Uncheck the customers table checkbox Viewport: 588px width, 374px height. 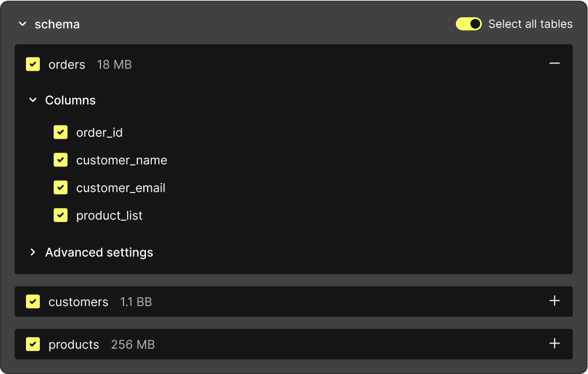[33, 301]
